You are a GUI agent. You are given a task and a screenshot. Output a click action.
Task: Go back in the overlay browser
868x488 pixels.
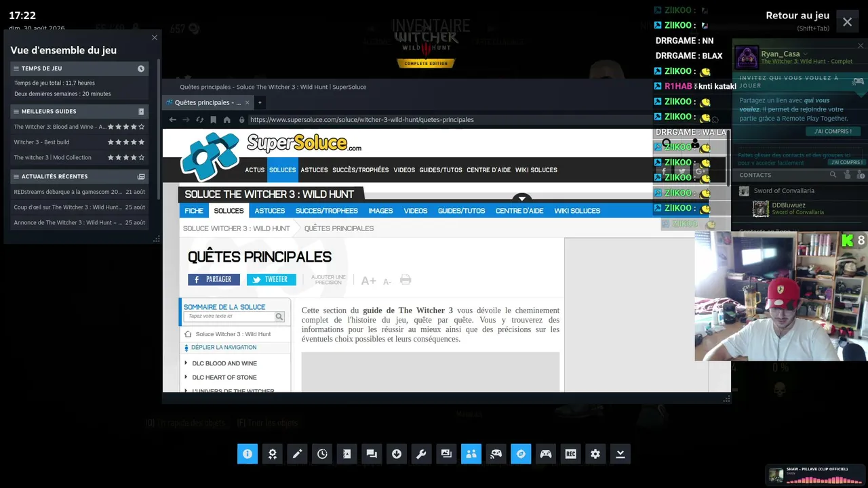click(172, 120)
